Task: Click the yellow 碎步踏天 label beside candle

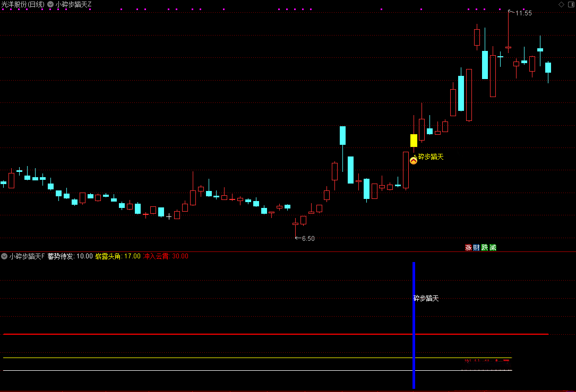Action: [x=431, y=156]
